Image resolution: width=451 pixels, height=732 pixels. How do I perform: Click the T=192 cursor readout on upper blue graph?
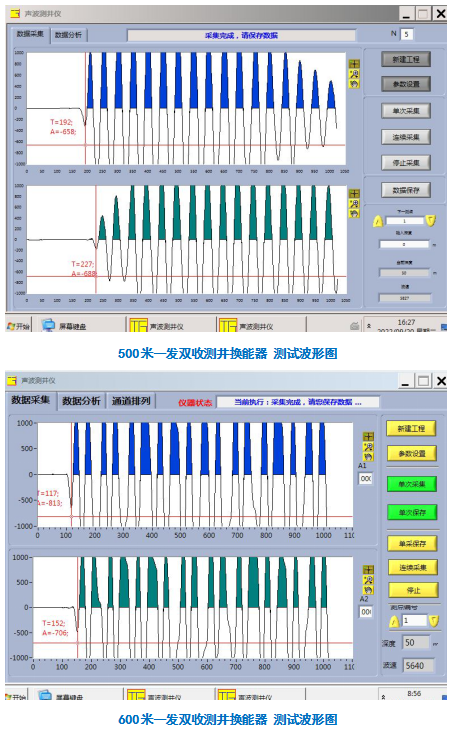pos(63,127)
